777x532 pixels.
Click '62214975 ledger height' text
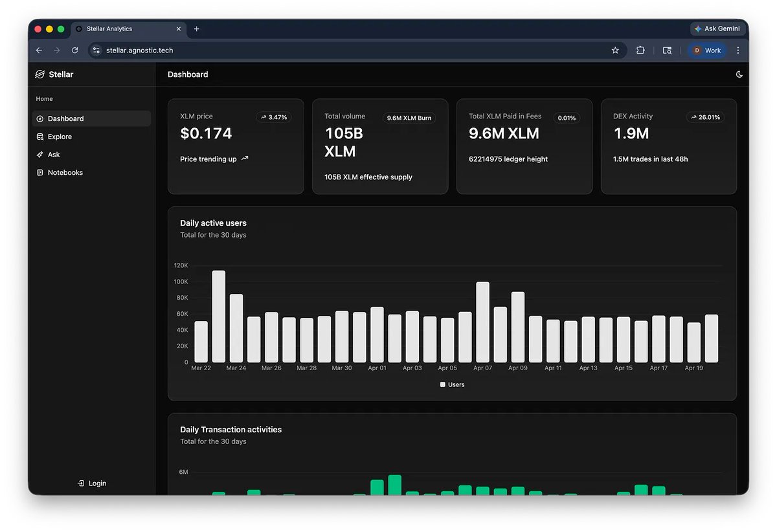pyautogui.click(x=508, y=159)
